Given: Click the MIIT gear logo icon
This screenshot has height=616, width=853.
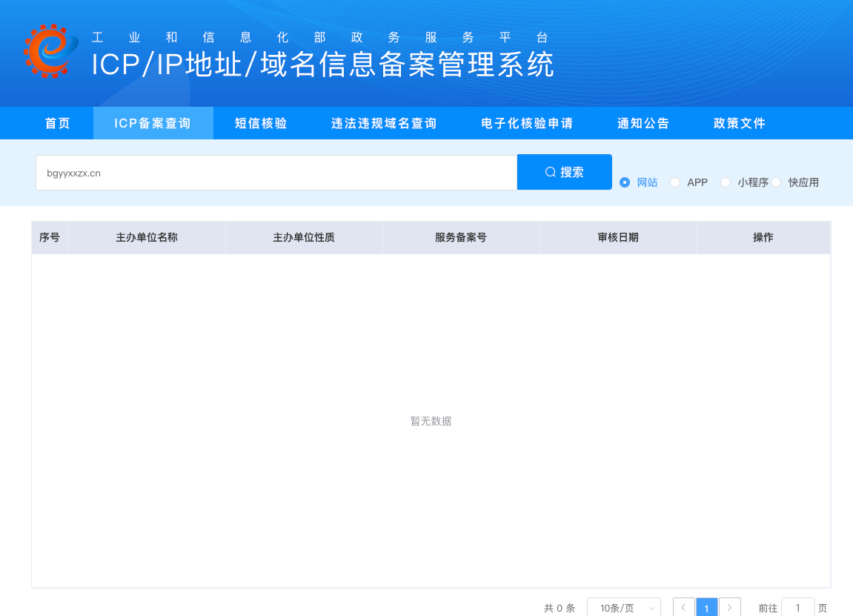Looking at the screenshot, I should [50, 51].
